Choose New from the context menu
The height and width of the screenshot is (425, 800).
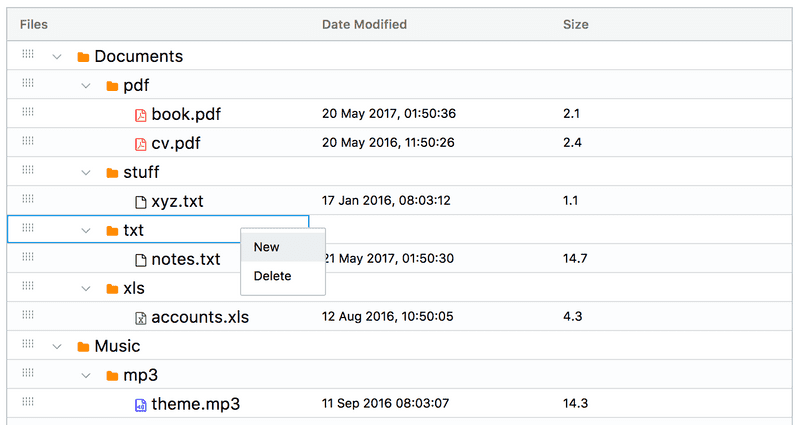coord(283,247)
